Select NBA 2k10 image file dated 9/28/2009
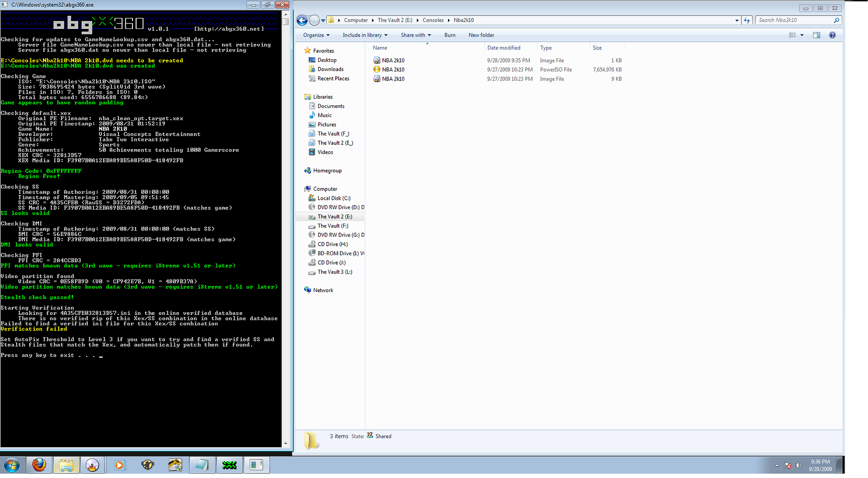The image size is (868, 478). [x=497, y=61]
